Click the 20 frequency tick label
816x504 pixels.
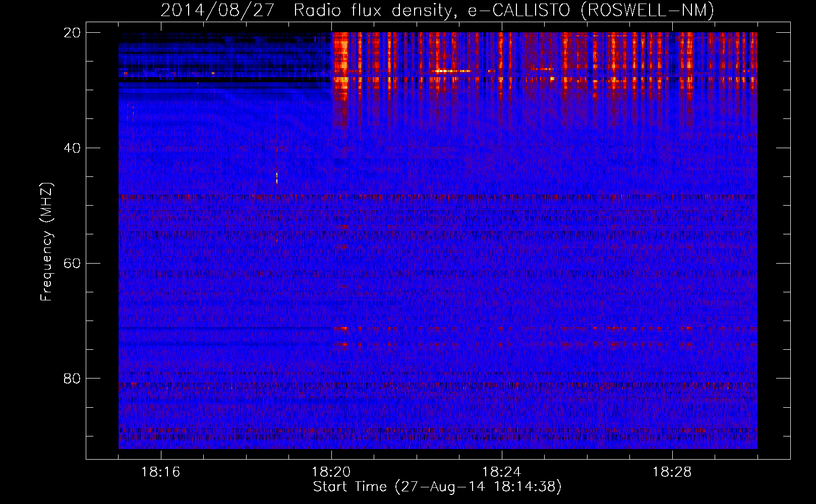point(72,33)
